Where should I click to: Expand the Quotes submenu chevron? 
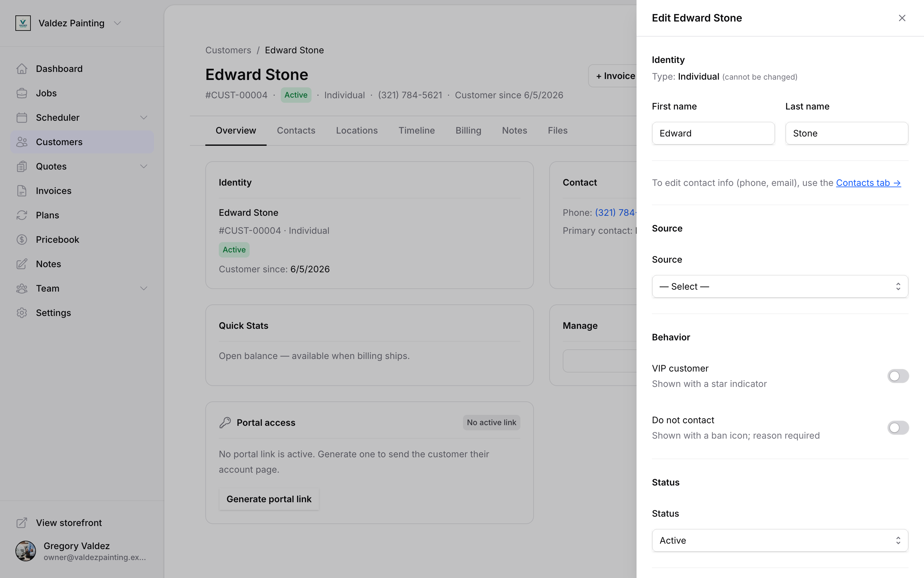143,167
